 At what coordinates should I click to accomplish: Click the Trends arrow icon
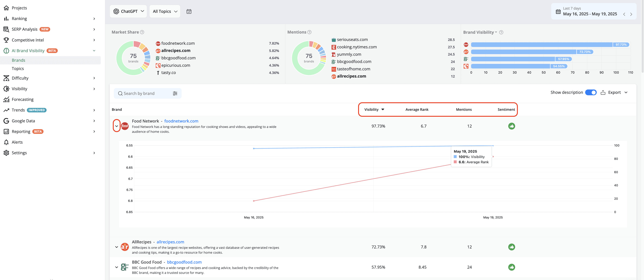click(x=6, y=110)
